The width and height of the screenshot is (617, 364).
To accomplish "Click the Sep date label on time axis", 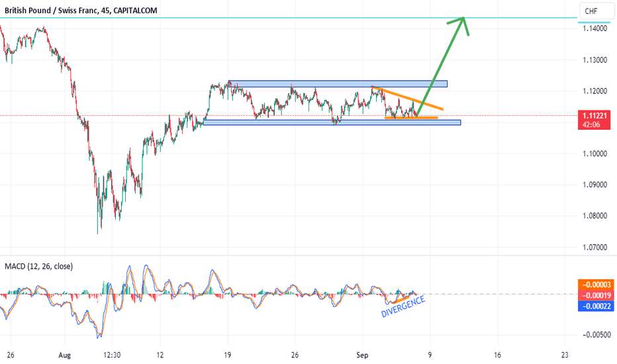I will pos(362,355).
